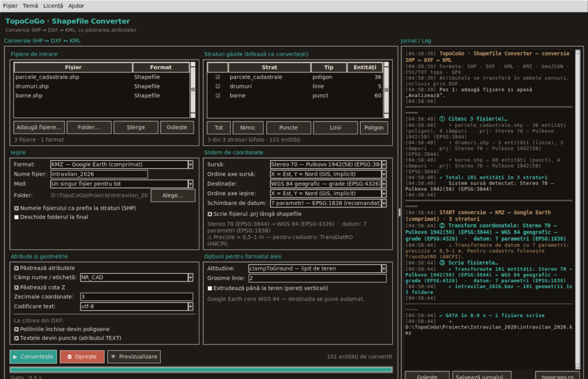Viewport: 588px width, 379px height.
Task: Select borne.shp in file list
Action: (x=102, y=95)
